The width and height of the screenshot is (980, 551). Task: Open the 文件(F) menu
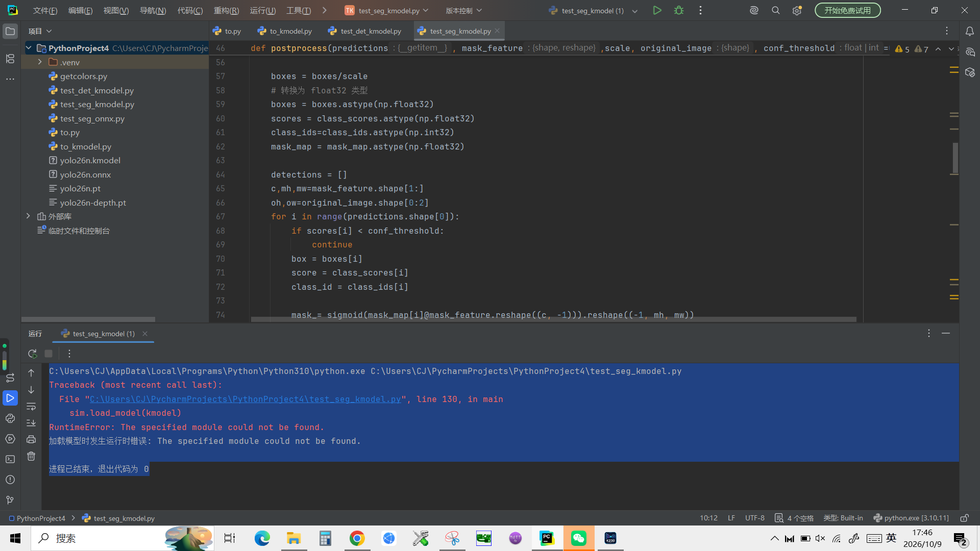click(x=45, y=11)
